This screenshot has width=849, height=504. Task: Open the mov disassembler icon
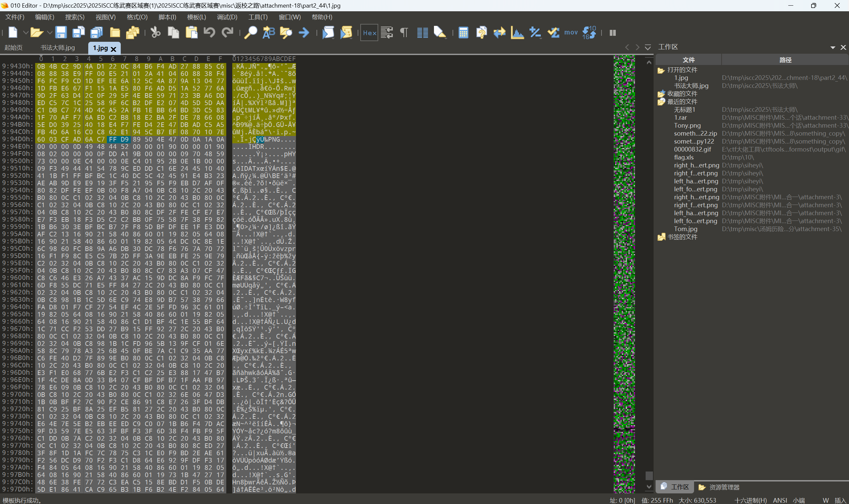571,32
